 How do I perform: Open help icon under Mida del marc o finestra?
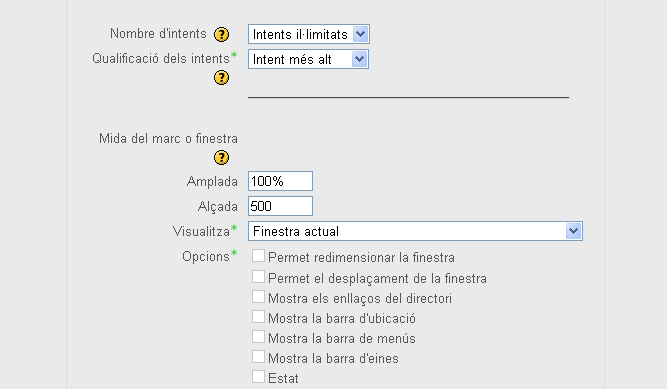click(221, 157)
